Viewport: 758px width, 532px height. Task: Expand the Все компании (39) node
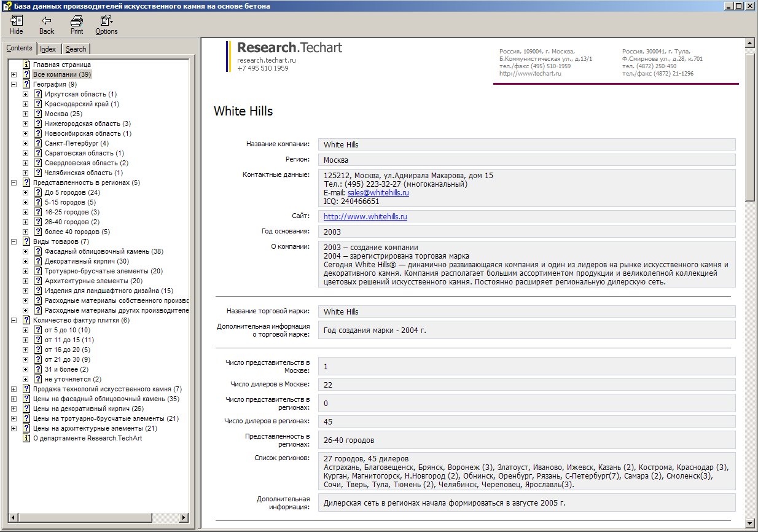pos(14,74)
